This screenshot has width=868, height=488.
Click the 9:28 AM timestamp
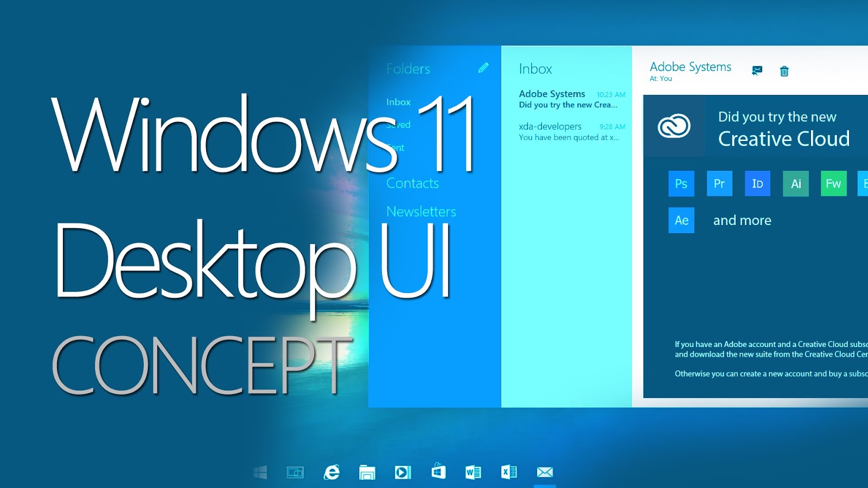tap(612, 127)
